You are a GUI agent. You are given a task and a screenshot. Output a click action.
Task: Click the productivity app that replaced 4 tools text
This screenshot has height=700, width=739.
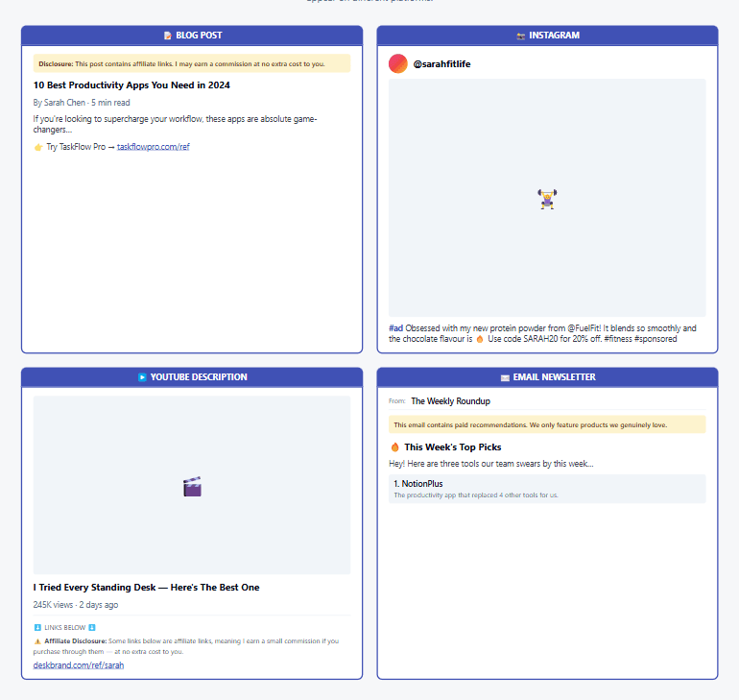click(475, 495)
